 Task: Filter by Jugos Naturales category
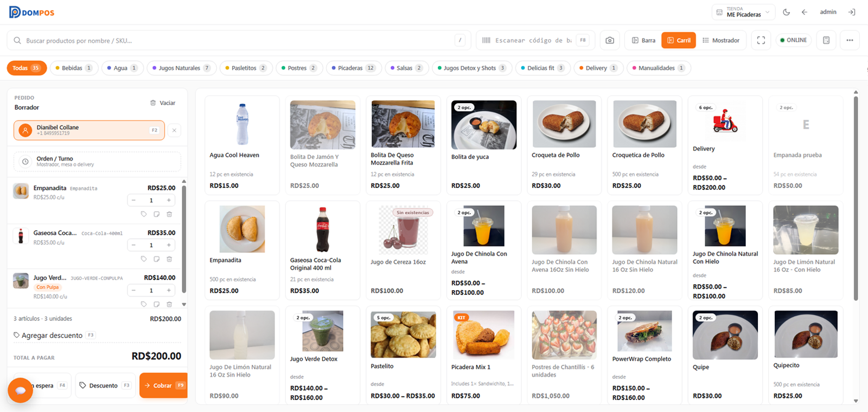pyautogui.click(x=182, y=68)
